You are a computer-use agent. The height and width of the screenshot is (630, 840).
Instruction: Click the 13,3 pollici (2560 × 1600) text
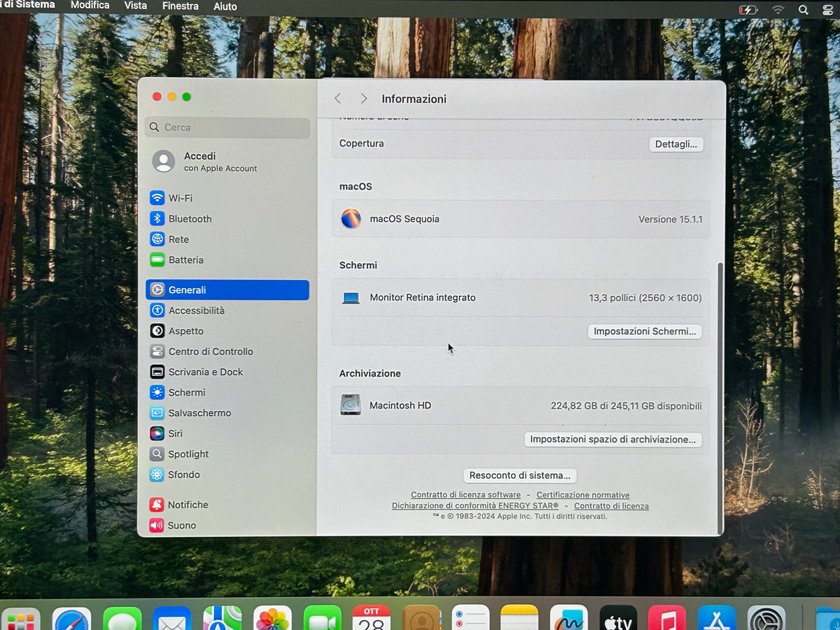pos(645,297)
